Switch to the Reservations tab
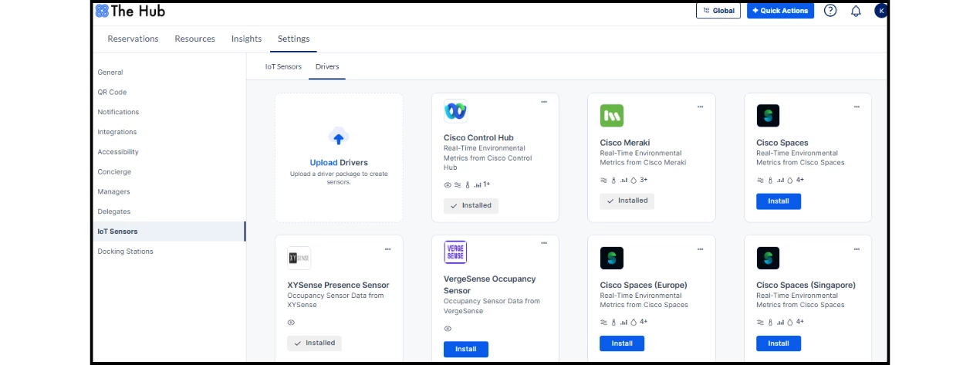Image resolution: width=980 pixels, height=365 pixels. click(133, 39)
